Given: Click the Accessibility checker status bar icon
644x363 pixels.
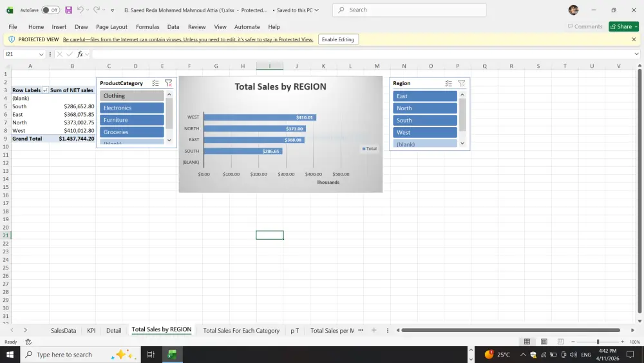Looking at the screenshot, I should [28, 342].
